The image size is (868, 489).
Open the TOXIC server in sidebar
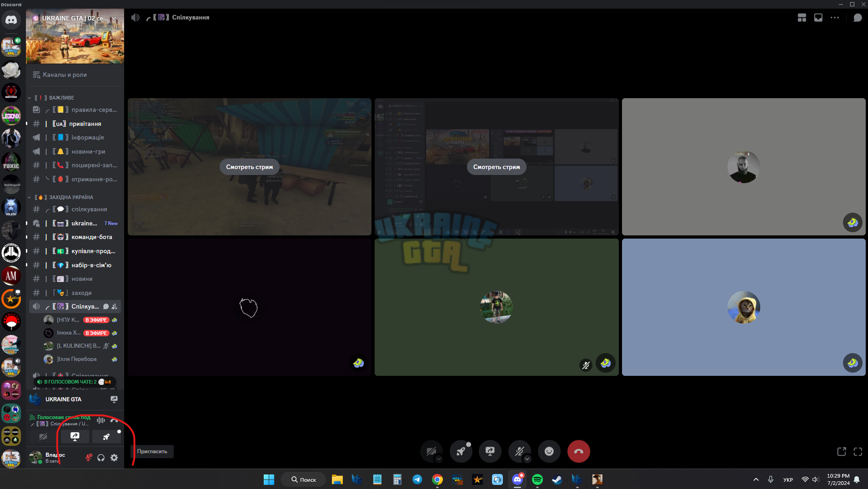pyautogui.click(x=11, y=162)
